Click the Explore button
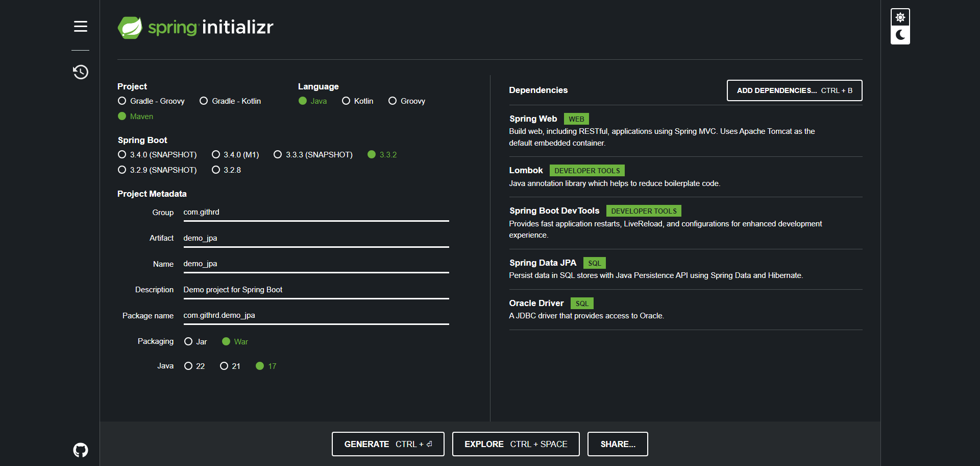 click(x=516, y=444)
